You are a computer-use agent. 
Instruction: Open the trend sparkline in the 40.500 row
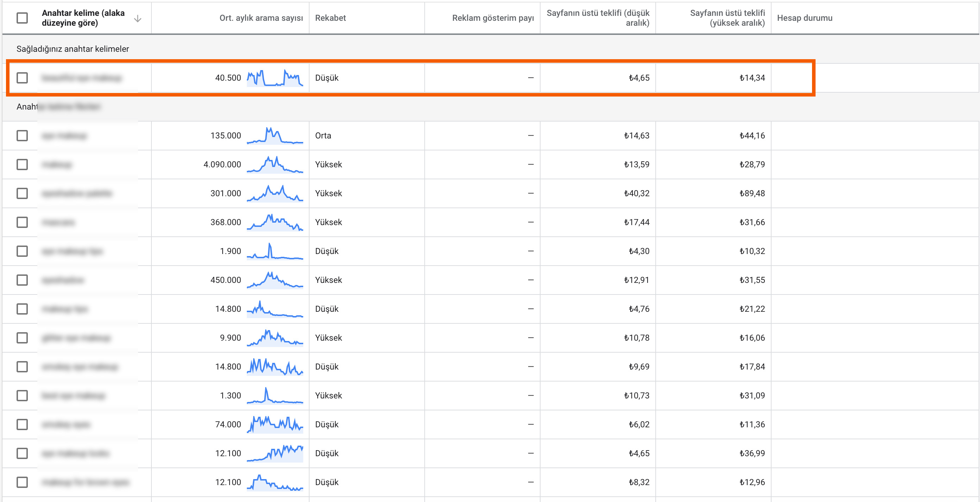pyautogui.click(x=275, y=78)
